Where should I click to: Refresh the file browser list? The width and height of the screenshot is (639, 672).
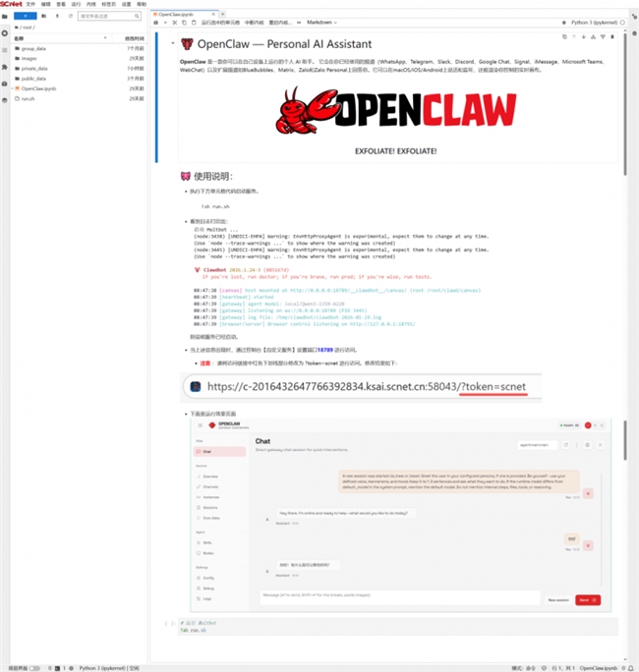[71, 16]
